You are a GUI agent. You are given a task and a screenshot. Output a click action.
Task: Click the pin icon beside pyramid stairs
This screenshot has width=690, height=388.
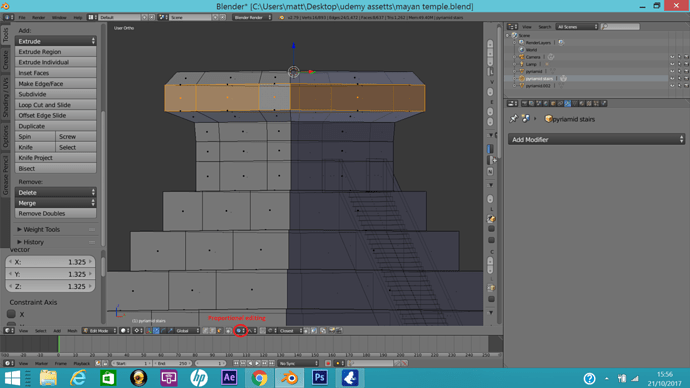[x=513, y=119]
